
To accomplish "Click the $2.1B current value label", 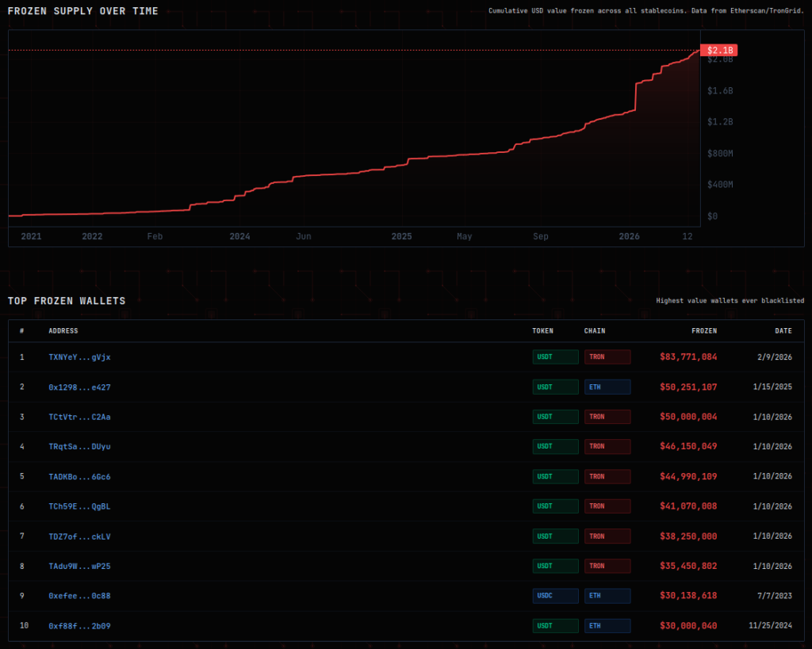I will (x=718, y=50).
